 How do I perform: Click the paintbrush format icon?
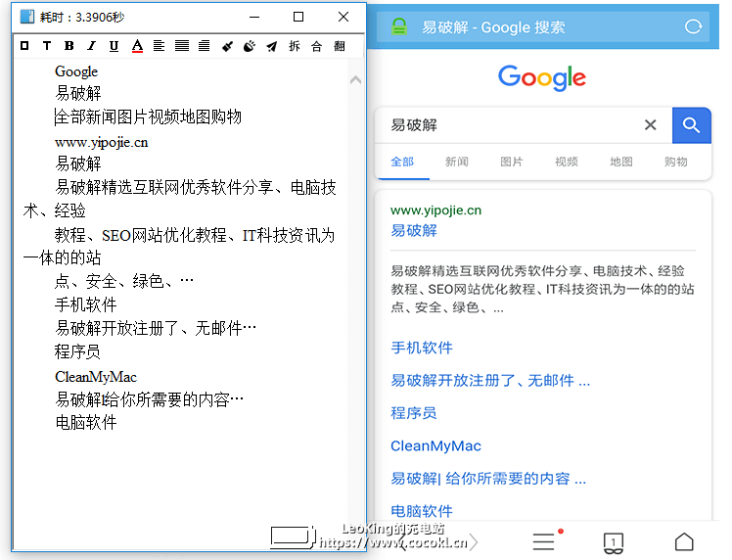click(x=227, y=46)
